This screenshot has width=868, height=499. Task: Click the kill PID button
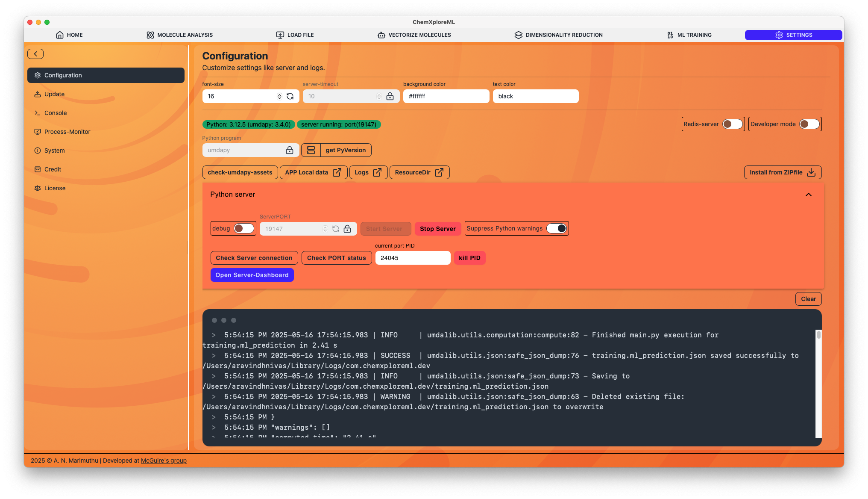(470, 258)
